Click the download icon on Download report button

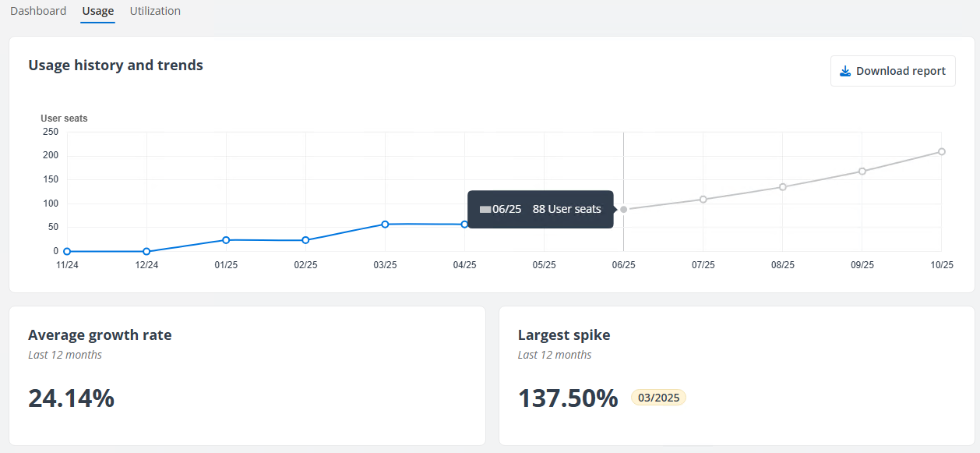844,70
